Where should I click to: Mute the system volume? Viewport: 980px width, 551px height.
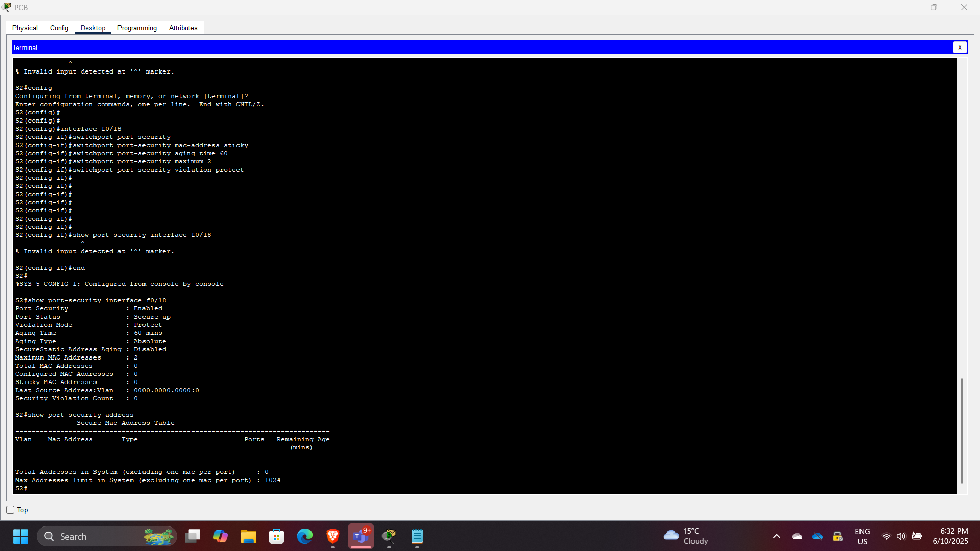(901, 536)
